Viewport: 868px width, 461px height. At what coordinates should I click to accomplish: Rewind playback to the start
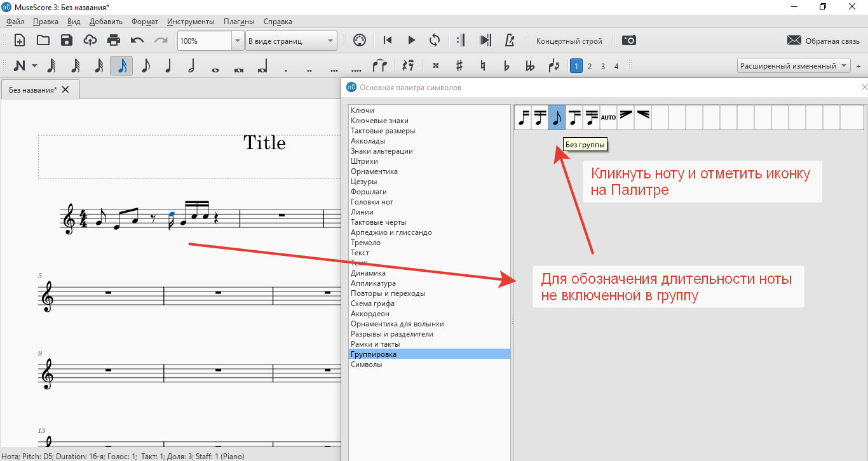click(388, 41)
